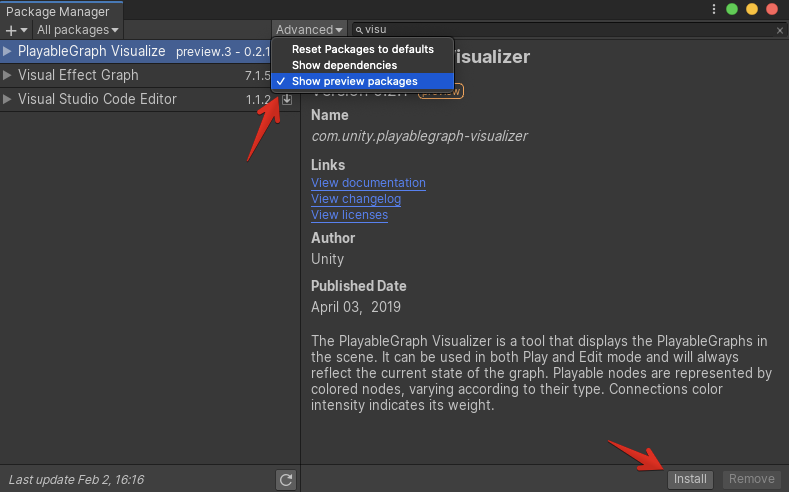
Task: Open the View licenses link
Action: 349,215
